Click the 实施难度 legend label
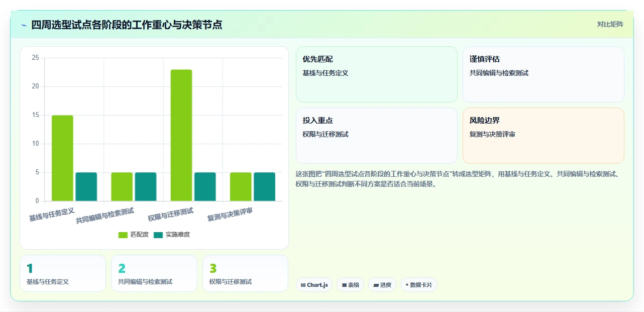The width and height of the screenshot is (644, 312). (x=178, y=235)
